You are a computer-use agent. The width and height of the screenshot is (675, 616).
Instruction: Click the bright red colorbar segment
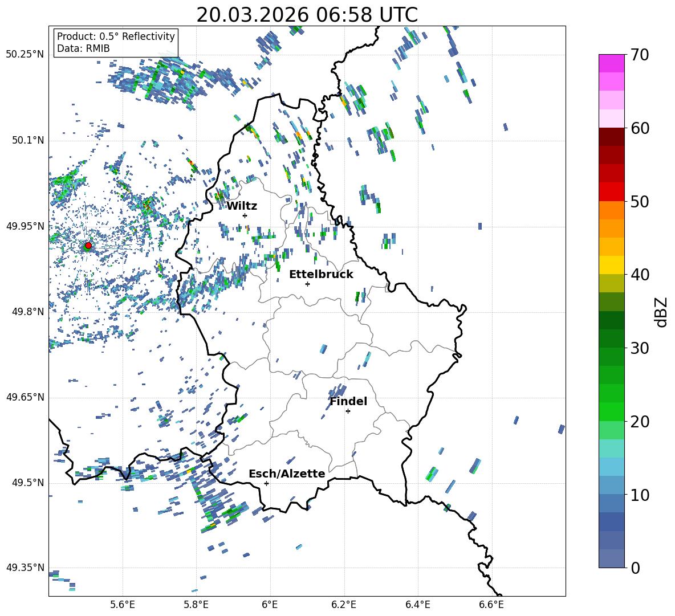click(612, 191)
